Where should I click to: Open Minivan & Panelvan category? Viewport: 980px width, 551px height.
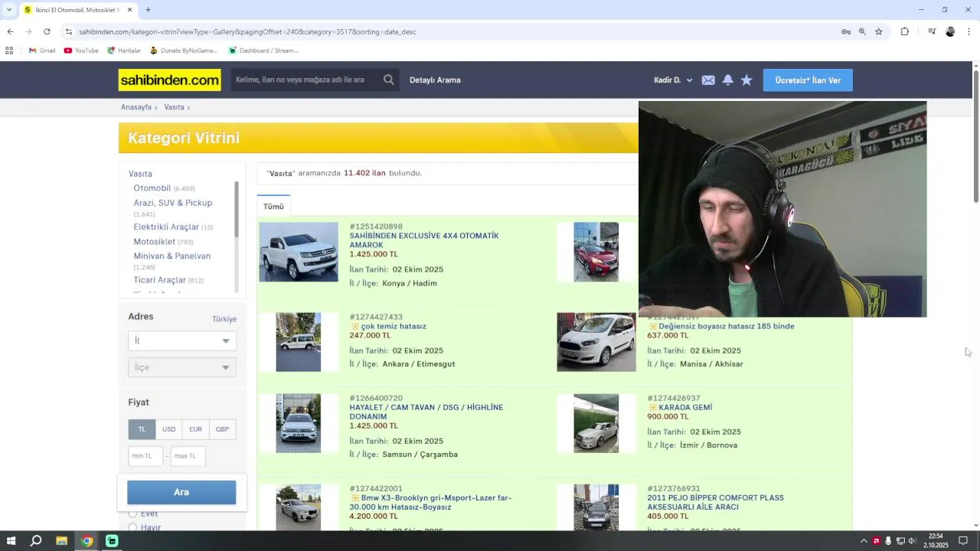pyautogui.click(x=172, y=256)
